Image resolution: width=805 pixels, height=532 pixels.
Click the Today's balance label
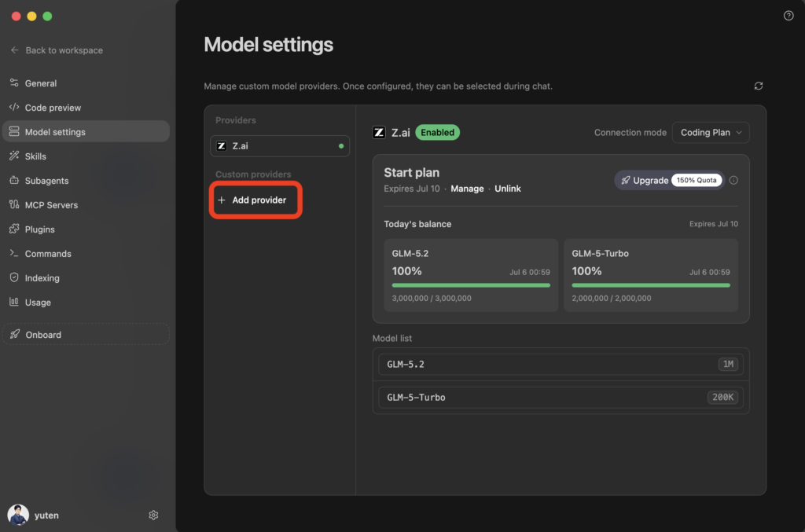(x=417, y=224)
